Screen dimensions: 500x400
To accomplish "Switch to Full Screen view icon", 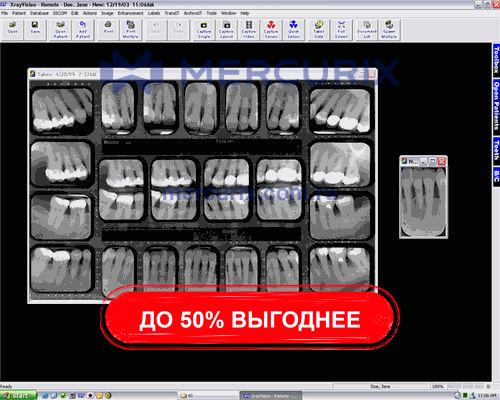I will 341,29.
